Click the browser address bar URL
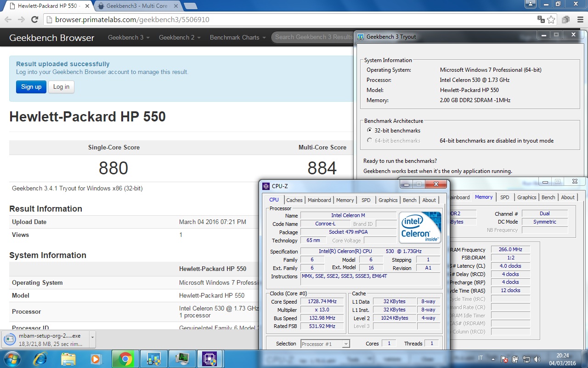Screen dimensions: 588x368 coord(132,20)
